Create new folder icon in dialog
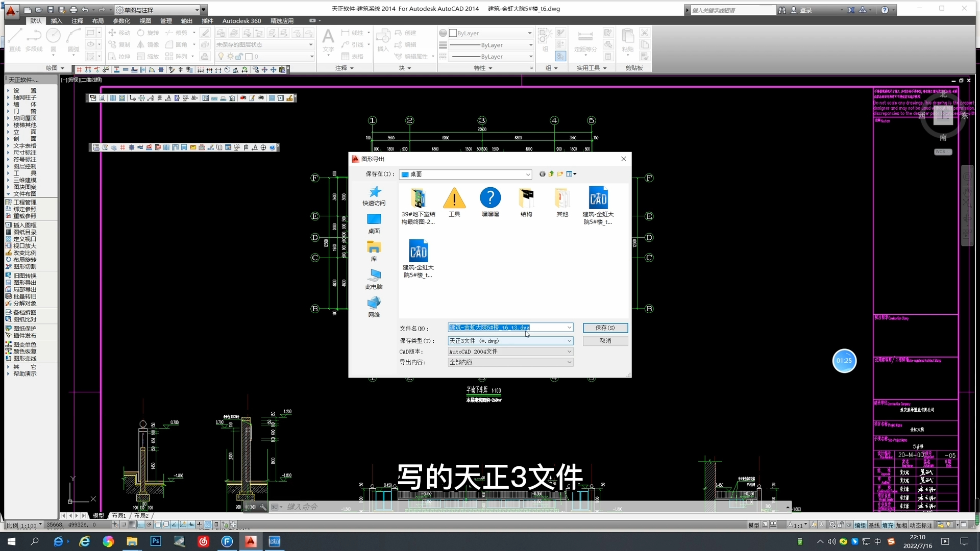The image size is (980, 551). 560,174
